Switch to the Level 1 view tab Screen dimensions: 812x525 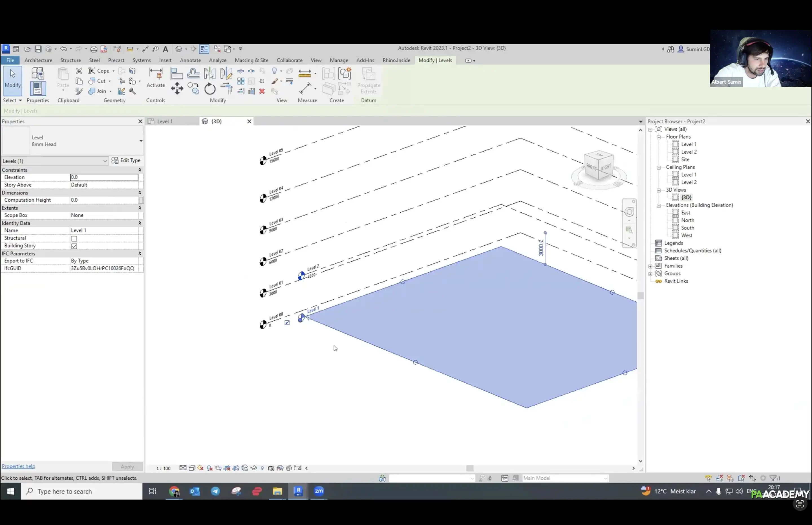[x=165, y=121]
